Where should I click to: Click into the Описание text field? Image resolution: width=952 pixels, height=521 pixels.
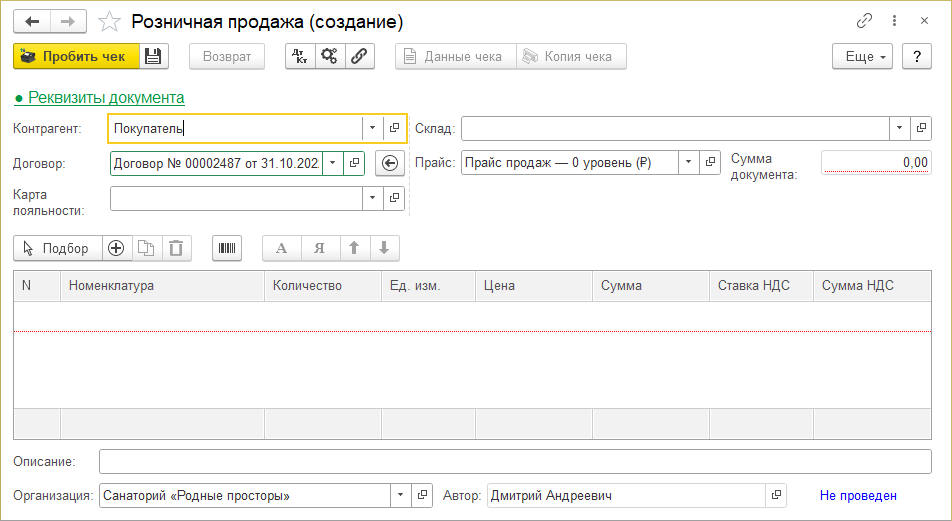[515, 461]
